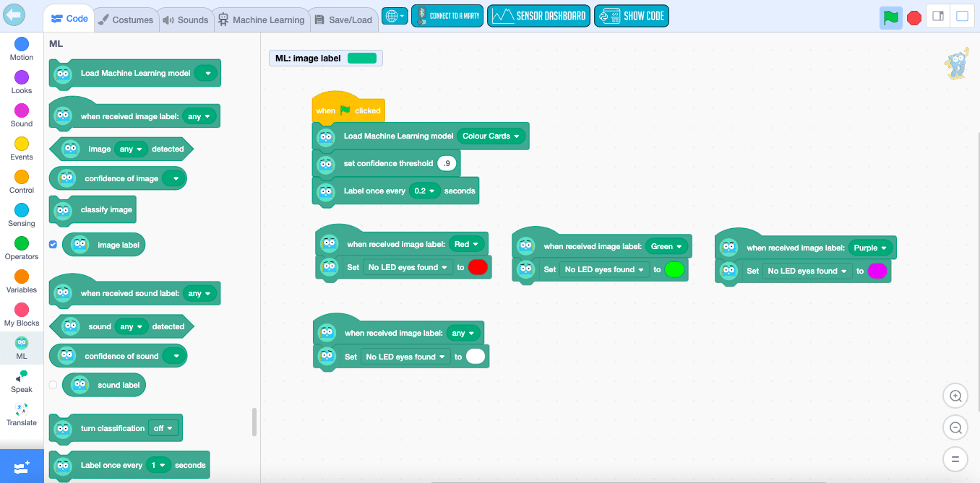Run the program with green flag

click(x=891, y=17)
